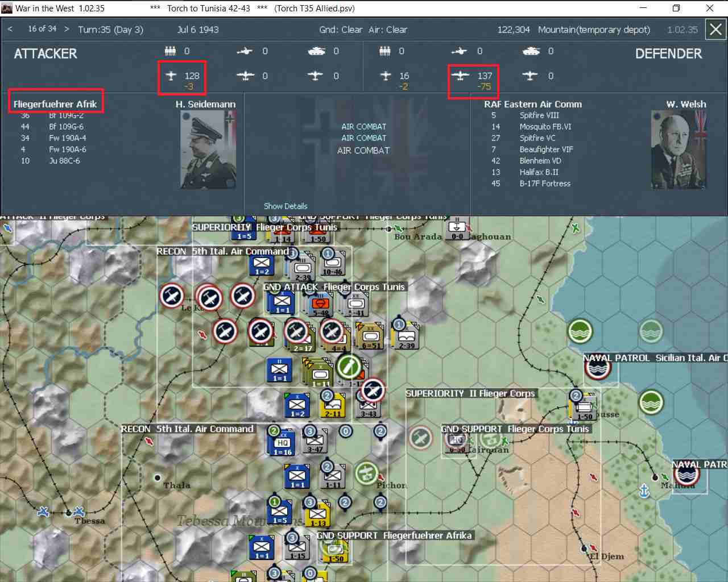Image resolution: width=728 pixels, height=582 pixels.
Task: Select RAF Eastern Air Comm defender name
Action: click(533, 104)
